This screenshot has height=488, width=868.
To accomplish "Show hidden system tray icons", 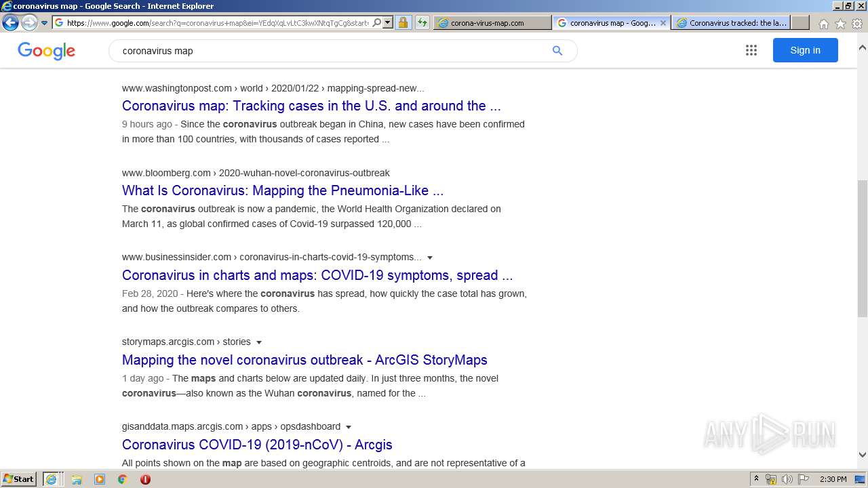I will click(756, 479).
